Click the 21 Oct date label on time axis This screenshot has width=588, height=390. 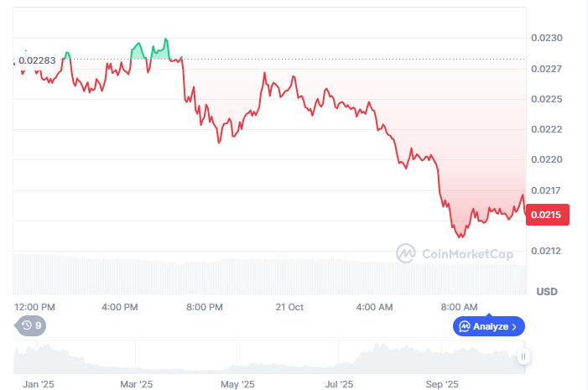pos(289,307)
